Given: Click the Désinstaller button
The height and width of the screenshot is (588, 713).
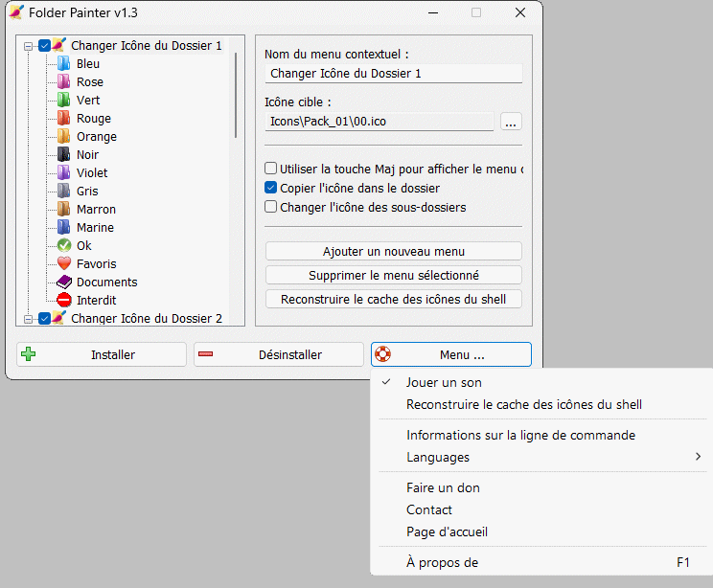Looking at the screenshot, I should coord(279,354).
